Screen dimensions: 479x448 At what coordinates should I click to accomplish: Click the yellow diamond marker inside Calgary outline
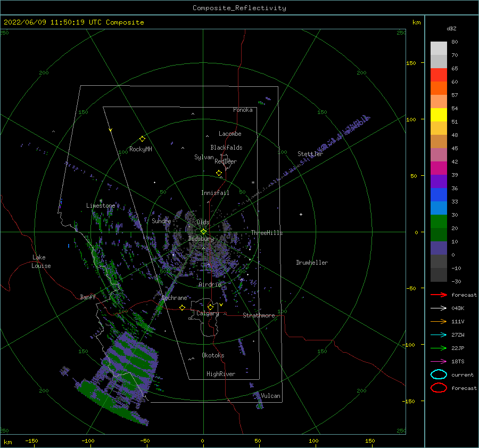(x=210, y=307)
